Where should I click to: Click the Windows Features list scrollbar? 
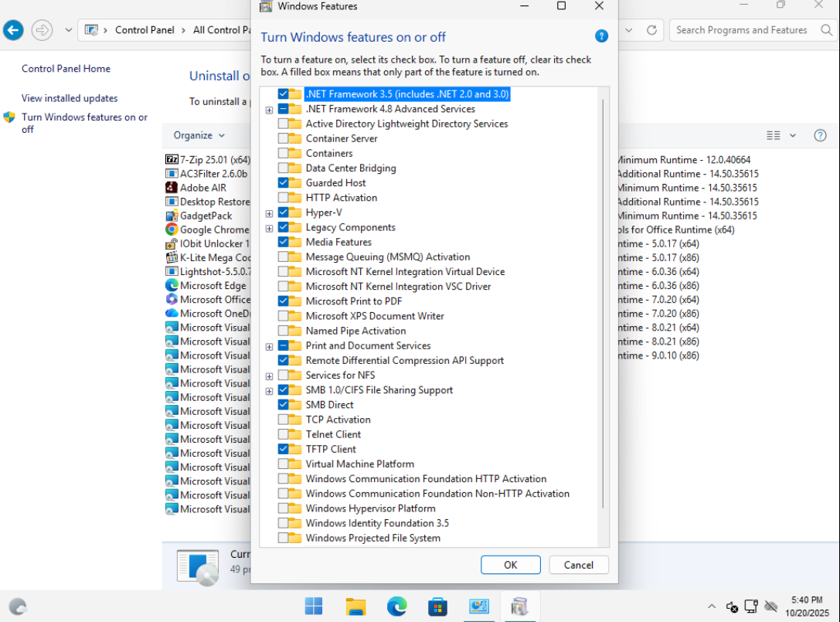click(x=604, y=303)
